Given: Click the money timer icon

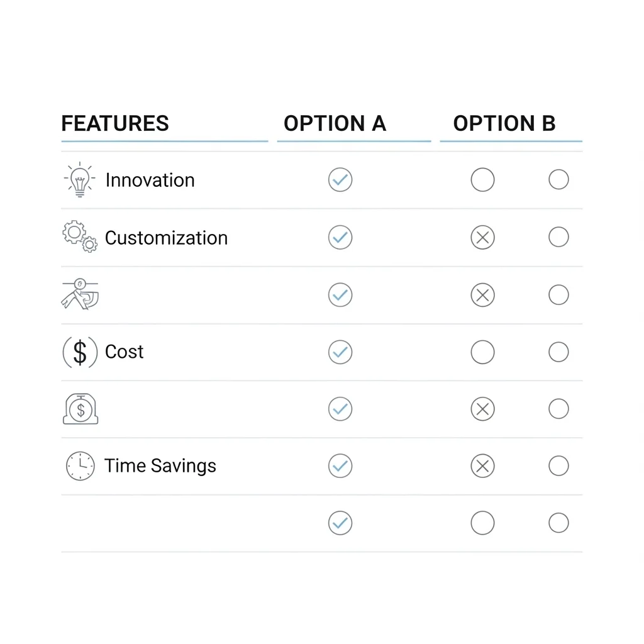Looking at the screenshot, I should pos(80,409).
